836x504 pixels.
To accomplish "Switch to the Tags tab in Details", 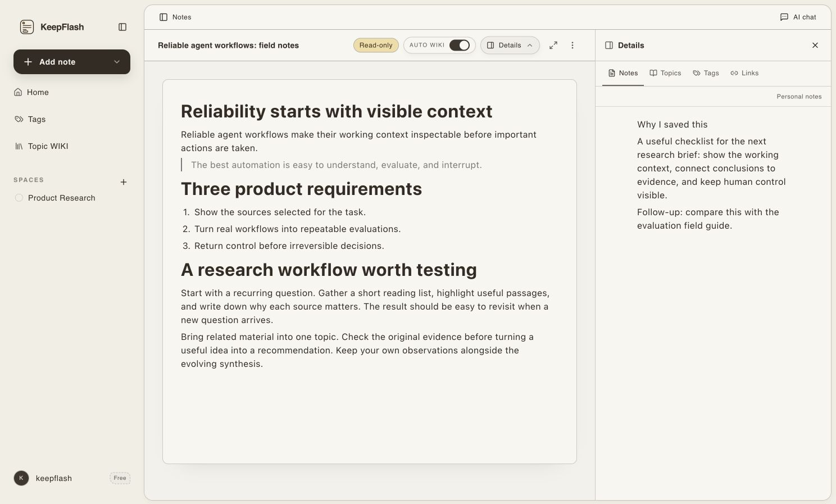I will [706, 73].
